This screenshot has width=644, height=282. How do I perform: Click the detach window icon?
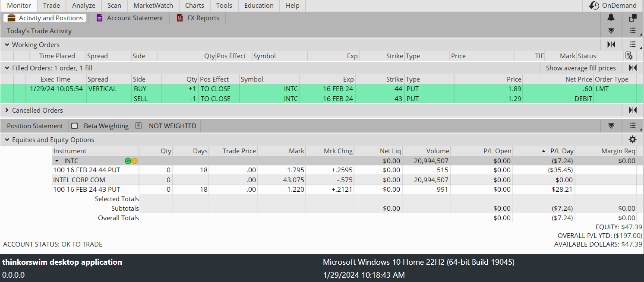[x=633, y=18]
